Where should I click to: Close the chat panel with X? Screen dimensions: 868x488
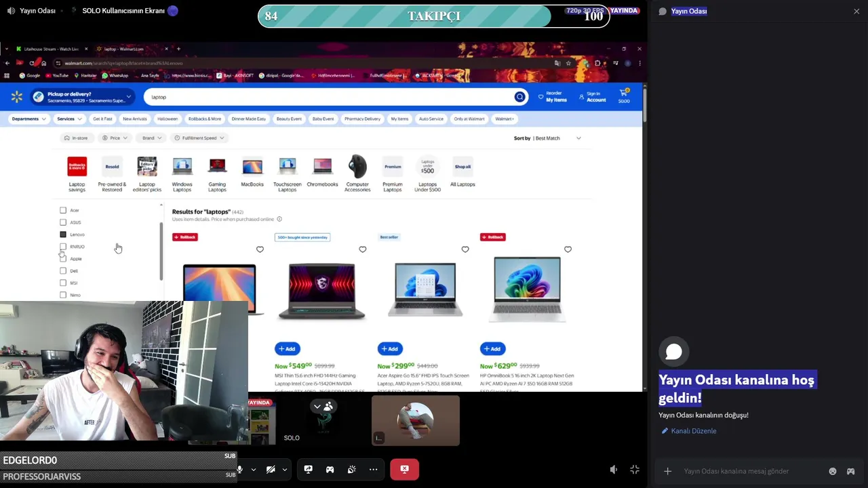tap(856, 11)
